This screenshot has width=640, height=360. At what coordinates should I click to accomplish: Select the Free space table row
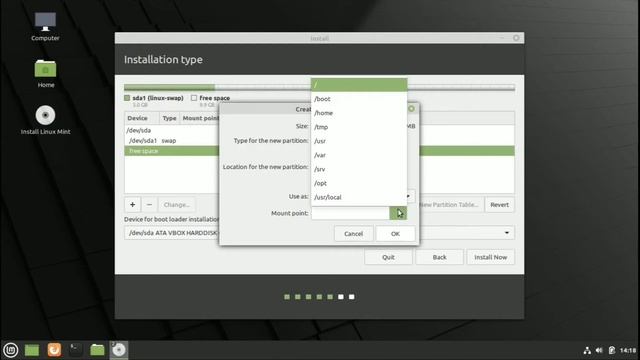[x=171, y=151]
